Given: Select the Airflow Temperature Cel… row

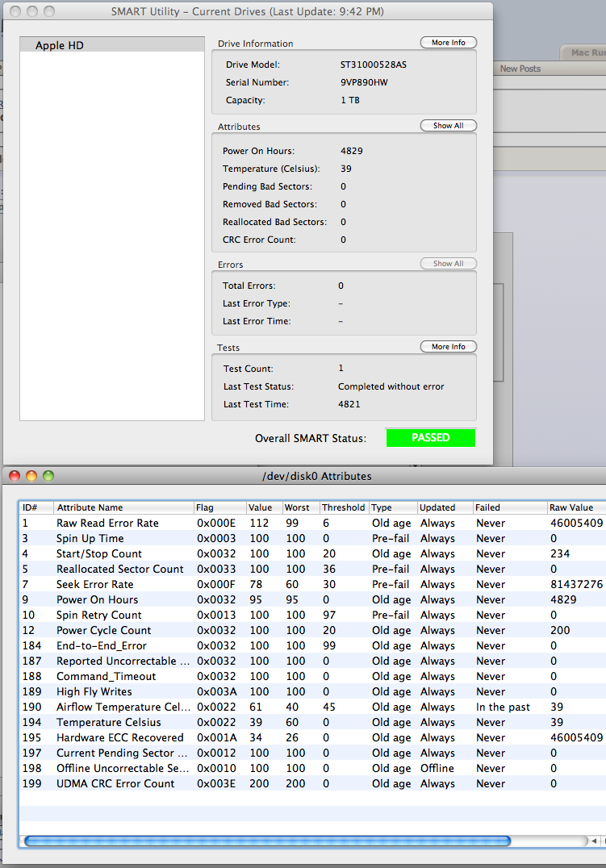Looking at the screenshot, I should (313, 707).
